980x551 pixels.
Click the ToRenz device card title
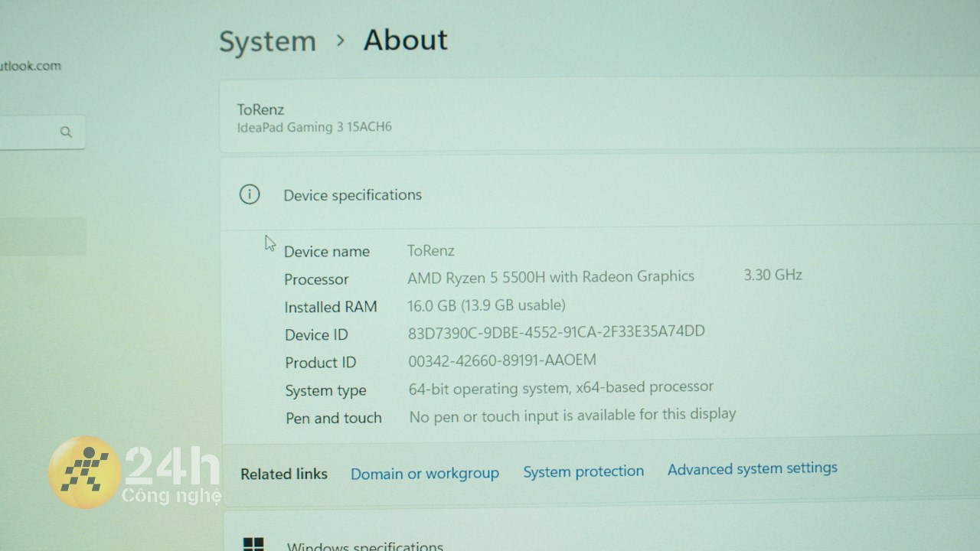coord(260,109)
